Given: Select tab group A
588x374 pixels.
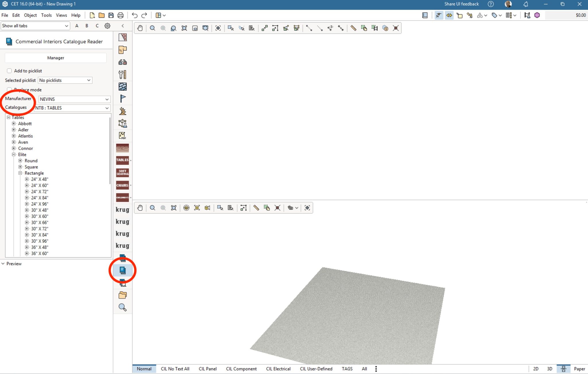Looking at the screenshot, I should 77,26.
